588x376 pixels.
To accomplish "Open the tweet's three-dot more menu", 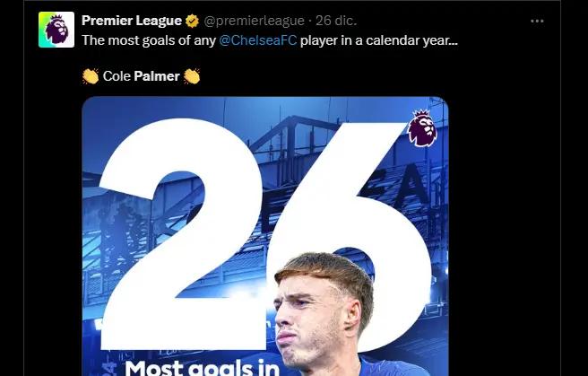I will (537, 22).
